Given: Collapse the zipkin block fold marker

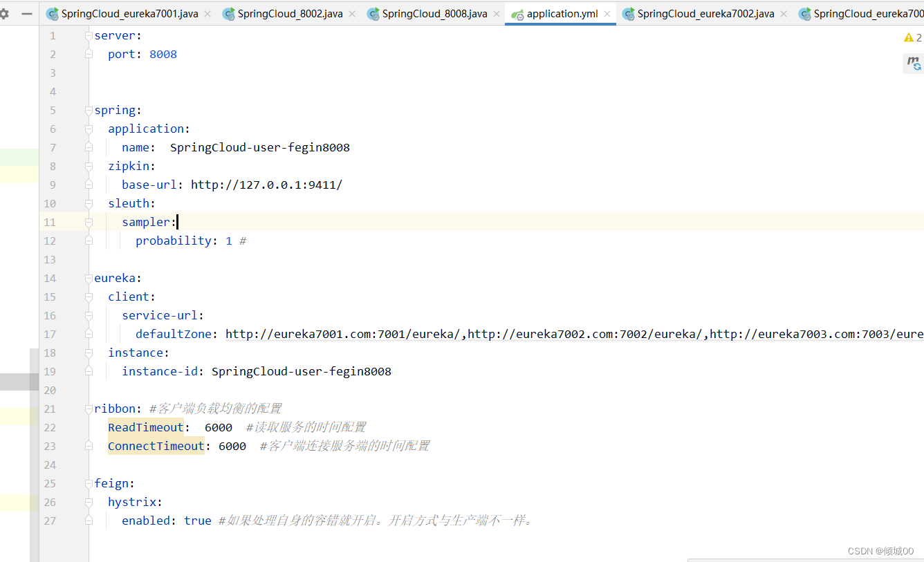Looking at the screenshot, I should 89,166.
